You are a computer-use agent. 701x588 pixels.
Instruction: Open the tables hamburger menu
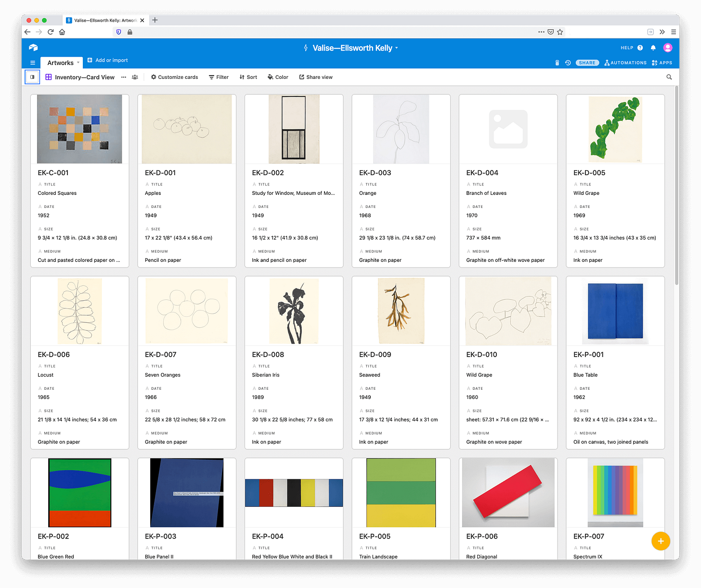tap(33, 63)
